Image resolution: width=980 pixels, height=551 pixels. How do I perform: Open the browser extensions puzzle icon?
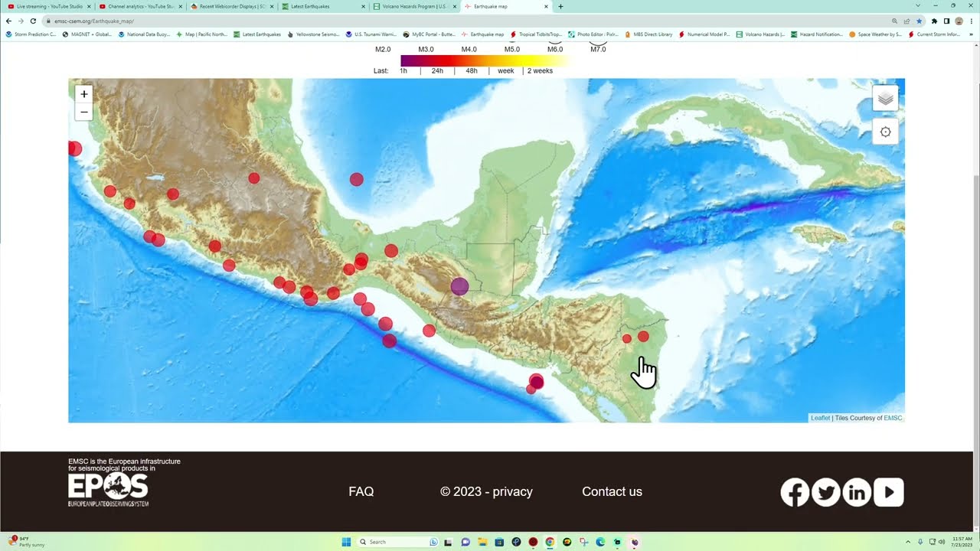coord(934,21)
